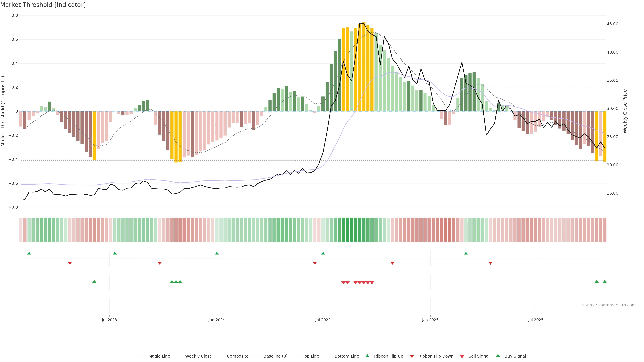This screenshot has width=644, height=362.
Task: Hide the Top Line series via legend
Action: tap(311, 356)
